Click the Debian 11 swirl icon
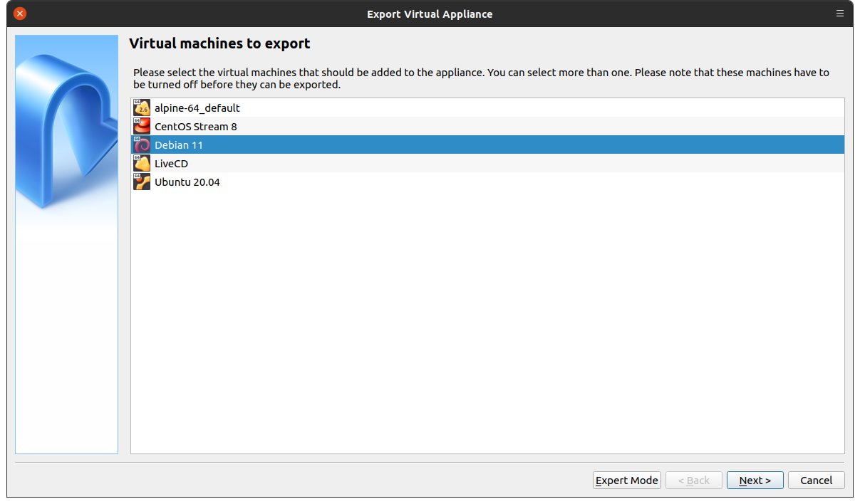860x504 pixels. point(142,145)
